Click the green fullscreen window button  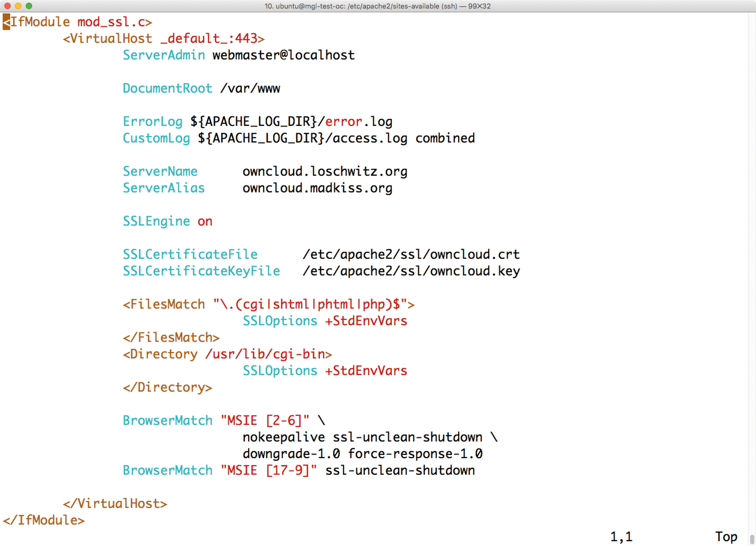tap(29, 6)
